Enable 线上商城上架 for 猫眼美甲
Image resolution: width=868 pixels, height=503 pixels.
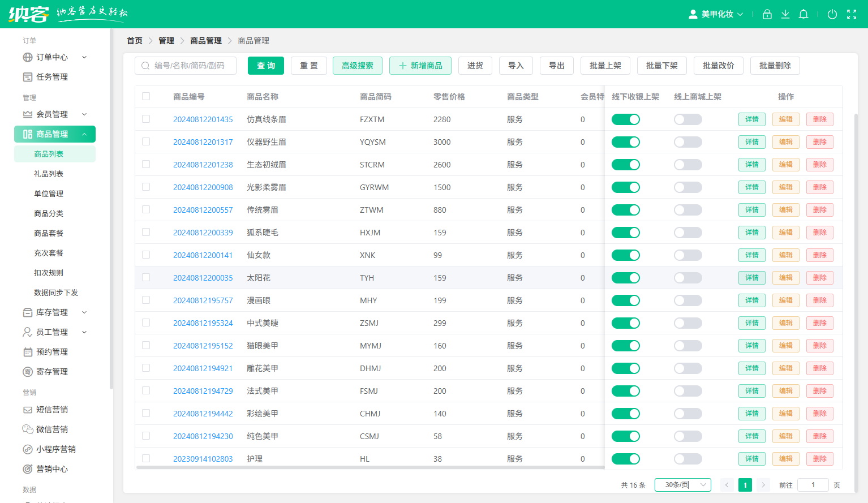687,345
